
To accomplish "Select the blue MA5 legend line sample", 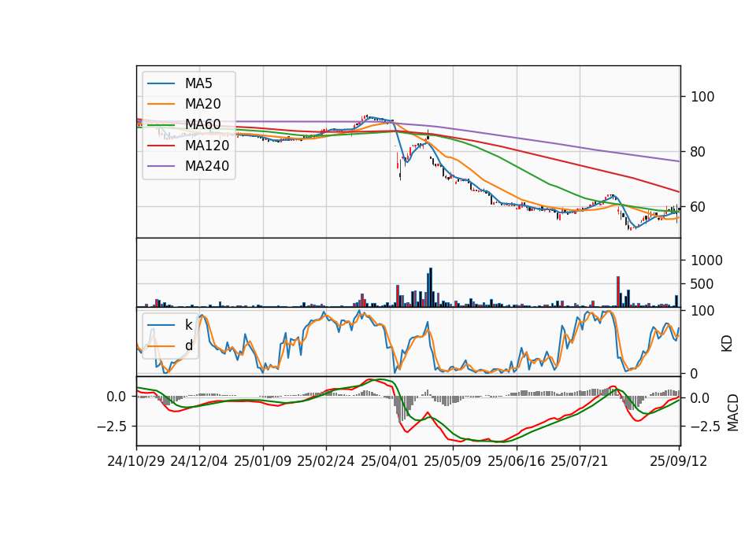I will click(161, 83).
